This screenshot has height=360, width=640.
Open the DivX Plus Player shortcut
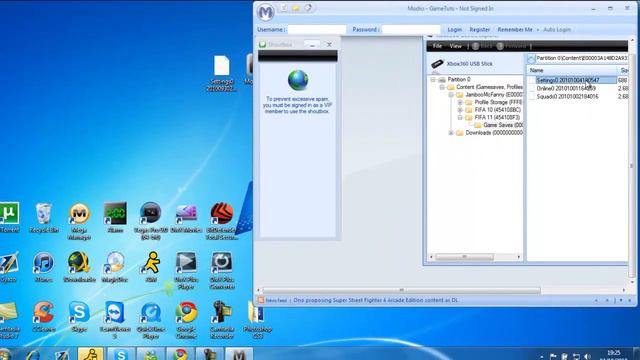pos(186,270)
